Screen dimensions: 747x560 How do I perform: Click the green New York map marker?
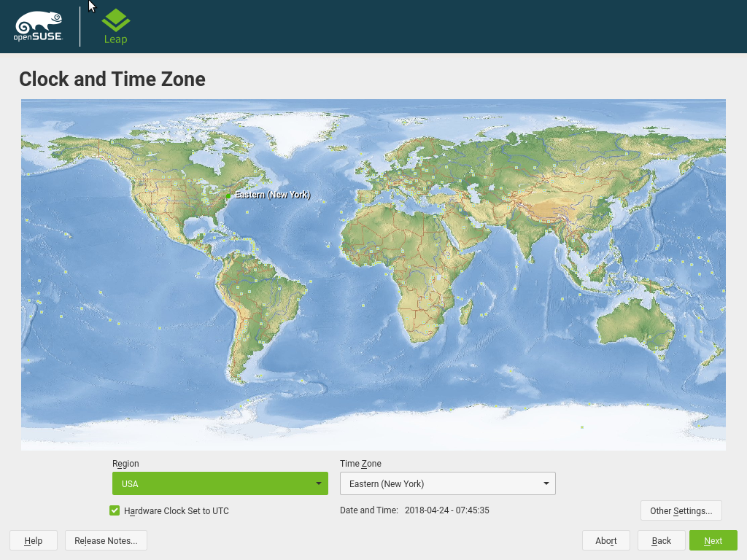(x=228, y=196)
